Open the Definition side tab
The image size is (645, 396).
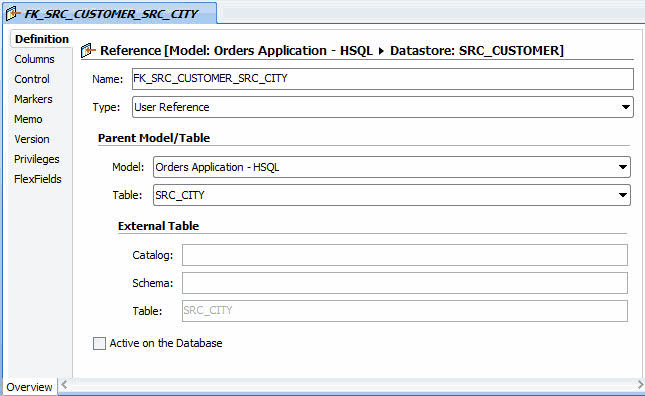tap(42, 39)
